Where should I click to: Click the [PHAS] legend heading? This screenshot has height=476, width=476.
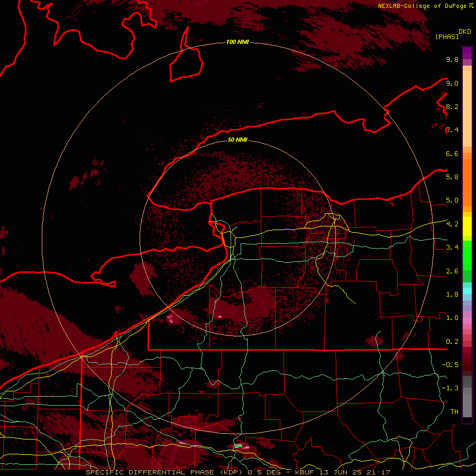[447, 36]
